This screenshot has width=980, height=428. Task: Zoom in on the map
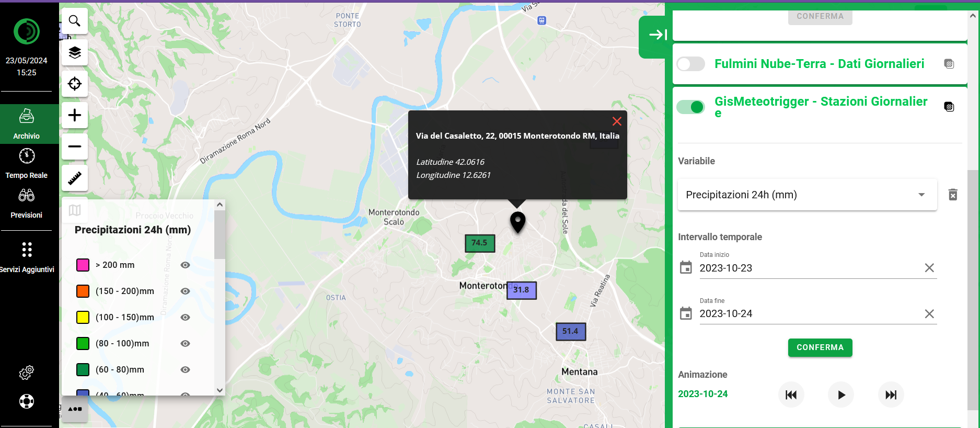pos(75,115)
